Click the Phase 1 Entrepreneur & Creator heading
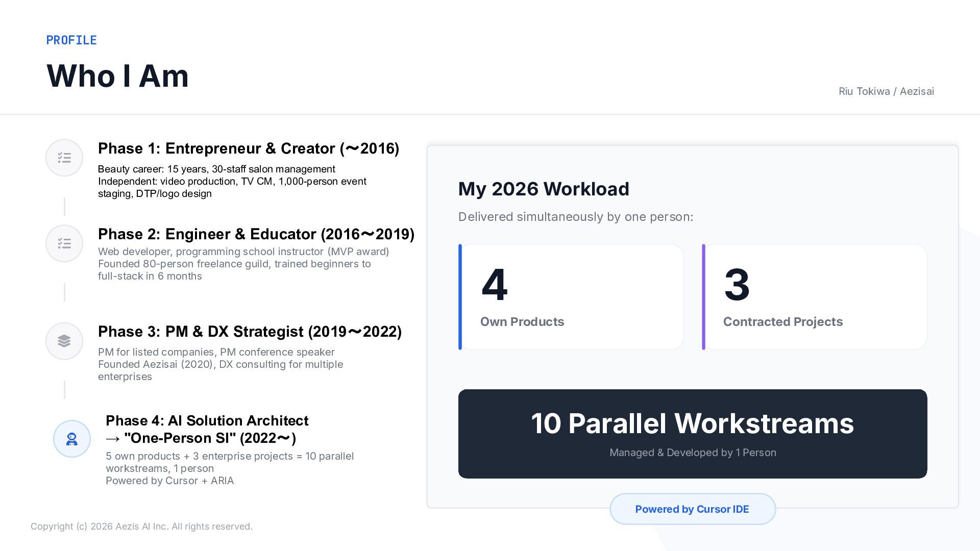The width and height of the screenshot is (980, 551). tap(249, 148)
